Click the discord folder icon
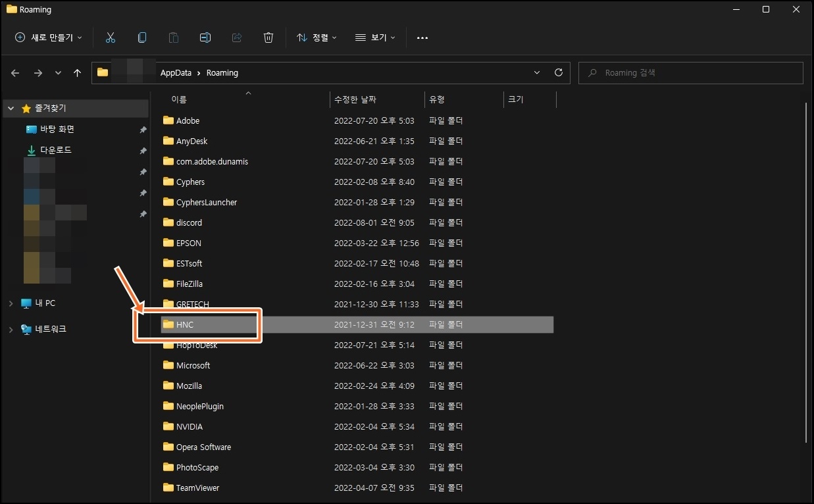Viewport: 814px width, 504px height. click(168, 222)
